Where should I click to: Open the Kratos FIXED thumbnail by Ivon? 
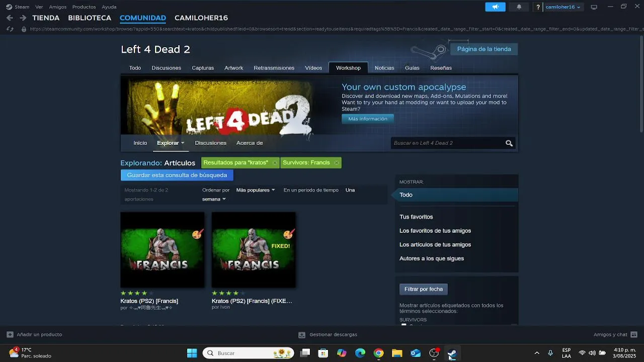tap(254, 250)
